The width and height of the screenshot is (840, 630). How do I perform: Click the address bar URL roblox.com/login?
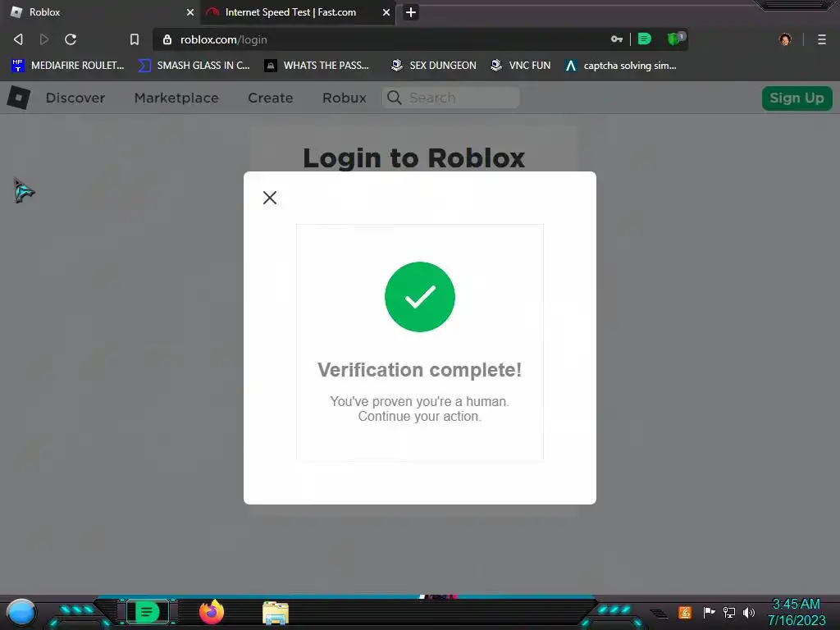click(x=223, y=39)
